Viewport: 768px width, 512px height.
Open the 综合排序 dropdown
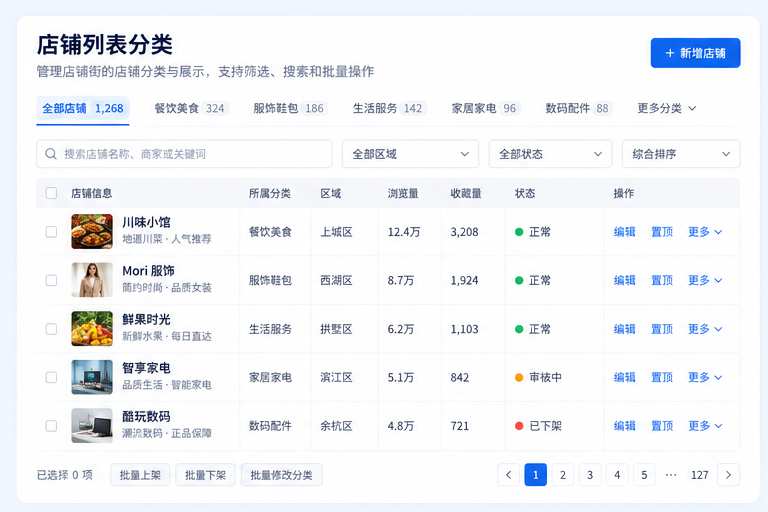[681, 154]
